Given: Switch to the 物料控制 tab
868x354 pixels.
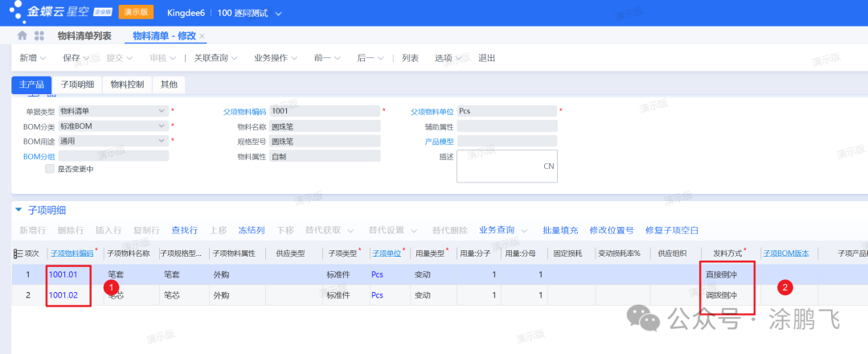Looking at the screenshot, I should tap(127, 84).
